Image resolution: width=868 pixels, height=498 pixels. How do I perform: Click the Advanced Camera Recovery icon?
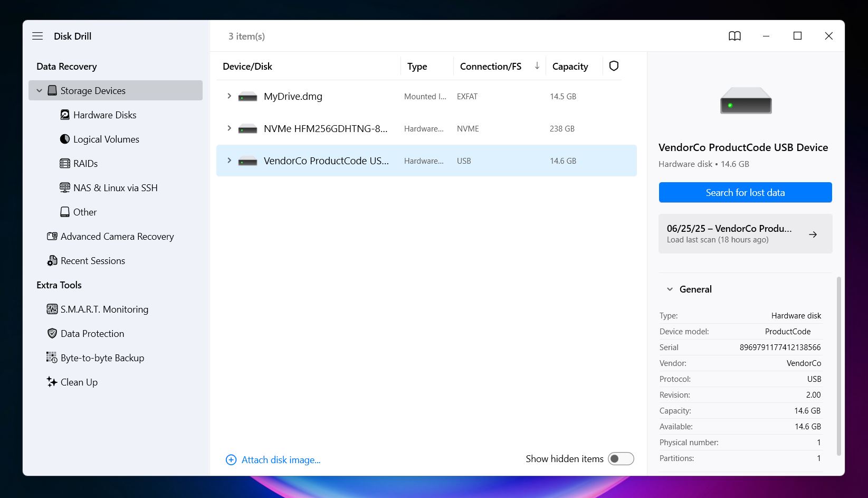click(52, 236)
